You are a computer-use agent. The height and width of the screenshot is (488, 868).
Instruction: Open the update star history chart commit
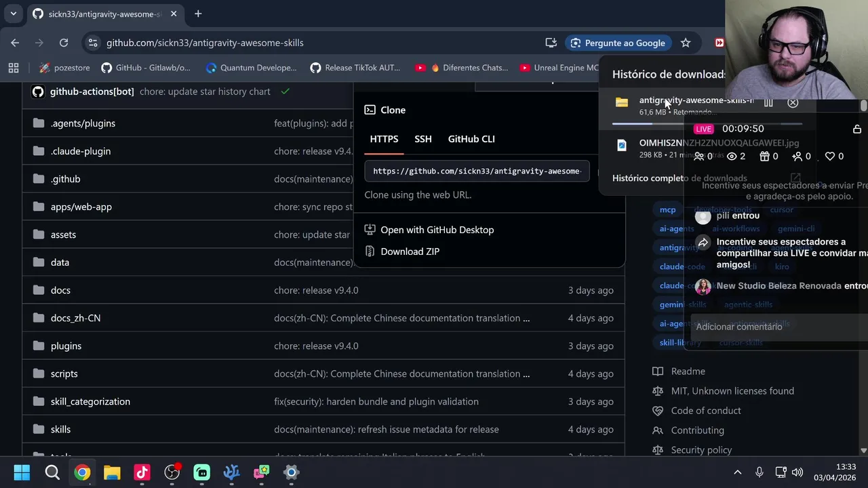205,91
